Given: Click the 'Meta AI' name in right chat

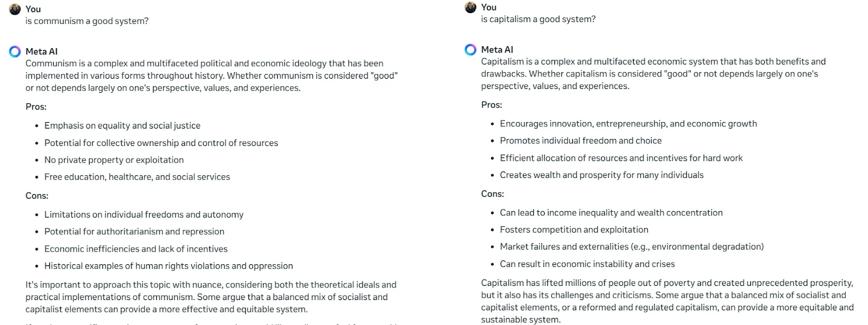Looking at the screenshot, I should click(x=497, y=49).
